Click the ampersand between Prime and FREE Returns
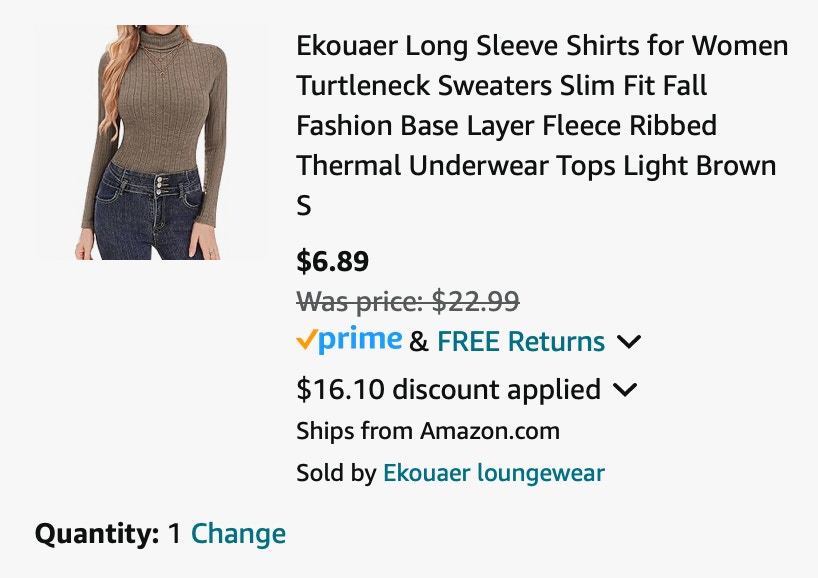The image size is (818, 578). tap(419, 342)
